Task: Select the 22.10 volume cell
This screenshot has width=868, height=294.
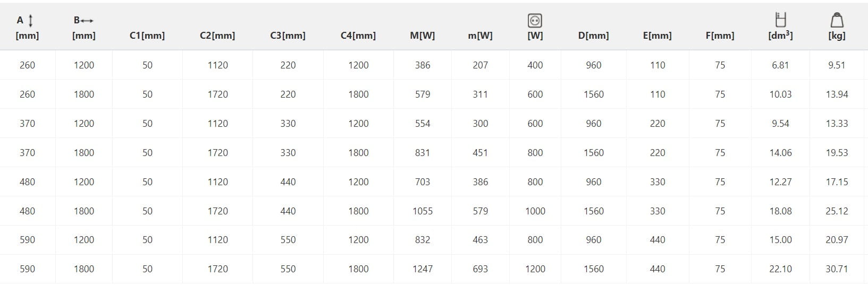Action: click(x=780, y=269)
